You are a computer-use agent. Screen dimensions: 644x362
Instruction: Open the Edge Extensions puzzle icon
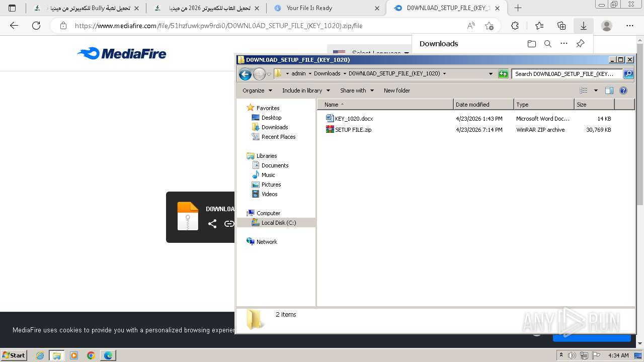(515, 26)
